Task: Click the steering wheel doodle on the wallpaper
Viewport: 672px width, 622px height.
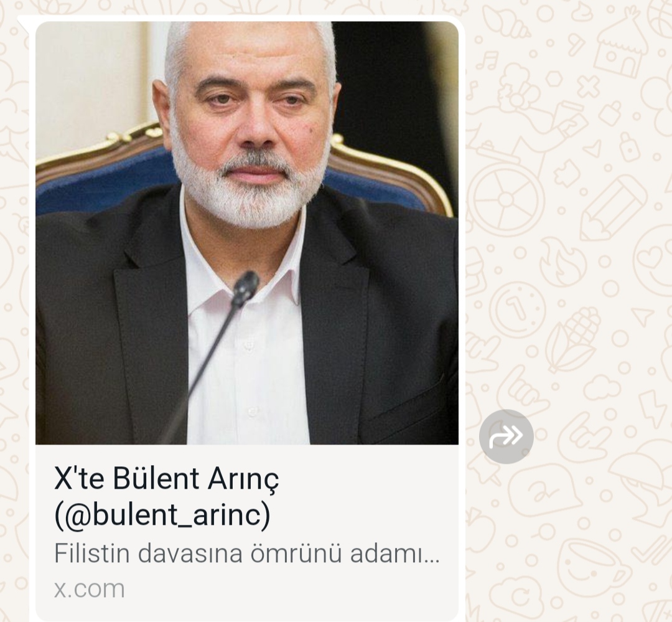Action: tap(506, 199)
